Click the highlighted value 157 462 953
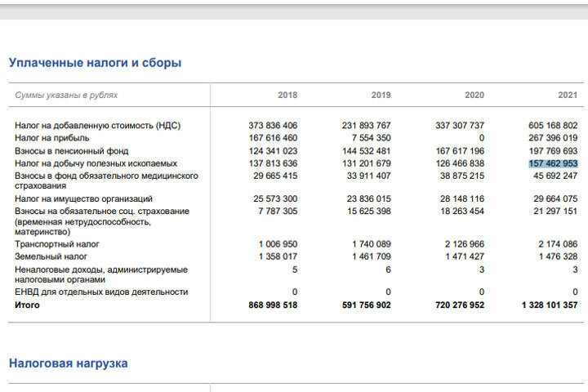Viewport: 588px width, 392px height. (x=553, y=163)
